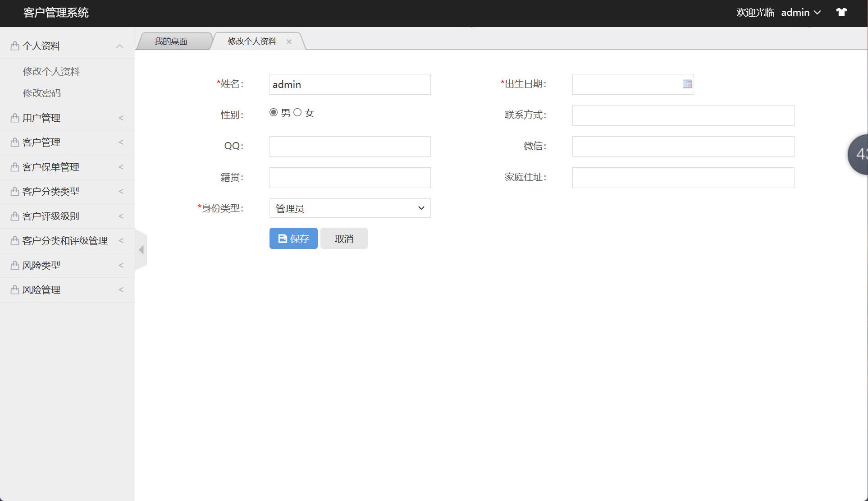
Task: Select the 男 gender radio button
Action: click(x=273, y=112)
